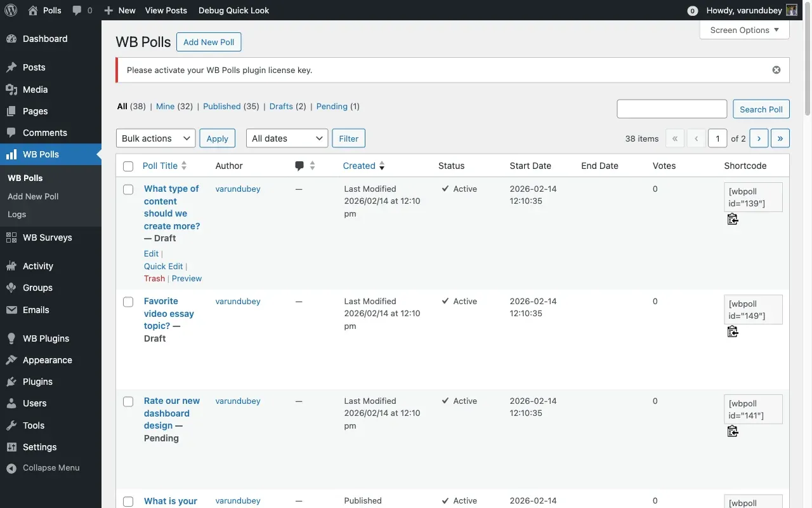Copy shortcode for poll id 141

point(733,431)
